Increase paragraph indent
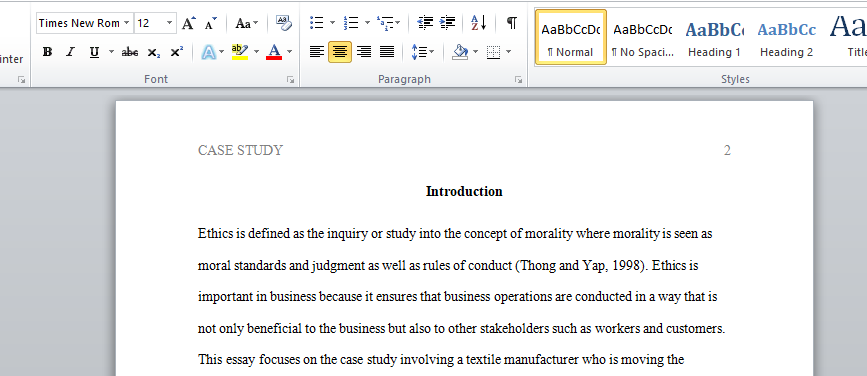This screenshot has width=867, height=376. coord(447,23)
